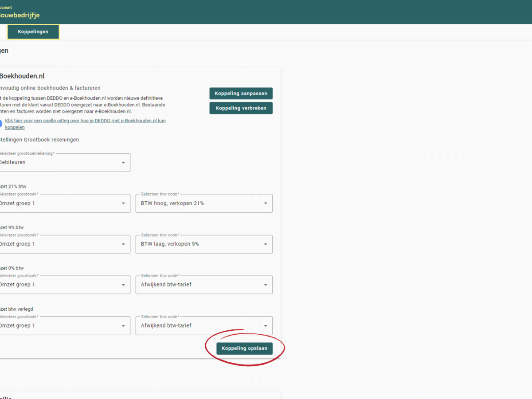Screen dimensions: 532x399
Task: Click the arrow of the BTW hoog 21% field
Action: pos(266,203)
